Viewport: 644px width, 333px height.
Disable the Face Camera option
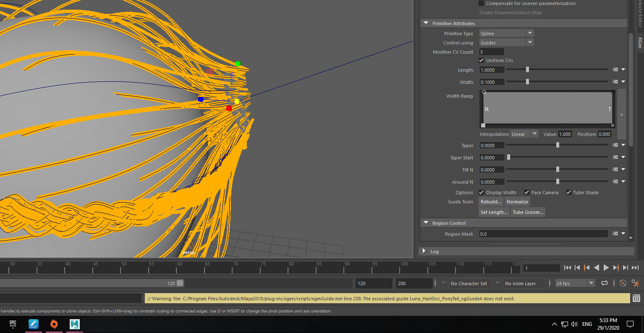[x=526, y=192]
